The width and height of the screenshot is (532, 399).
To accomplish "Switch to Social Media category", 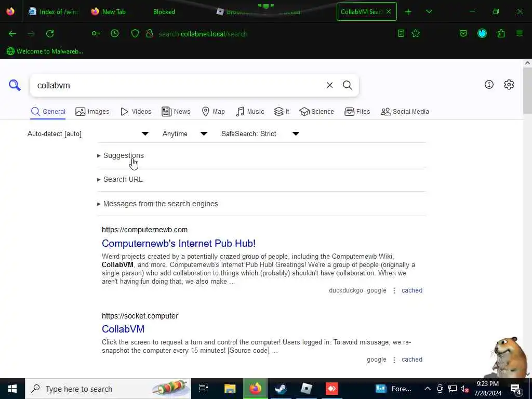I will pos(405,112).
